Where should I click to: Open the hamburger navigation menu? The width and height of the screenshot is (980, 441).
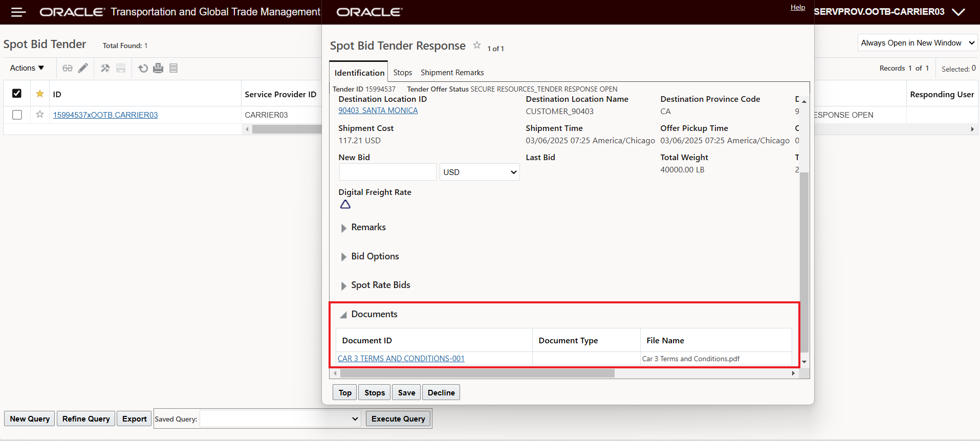[18, 12]
